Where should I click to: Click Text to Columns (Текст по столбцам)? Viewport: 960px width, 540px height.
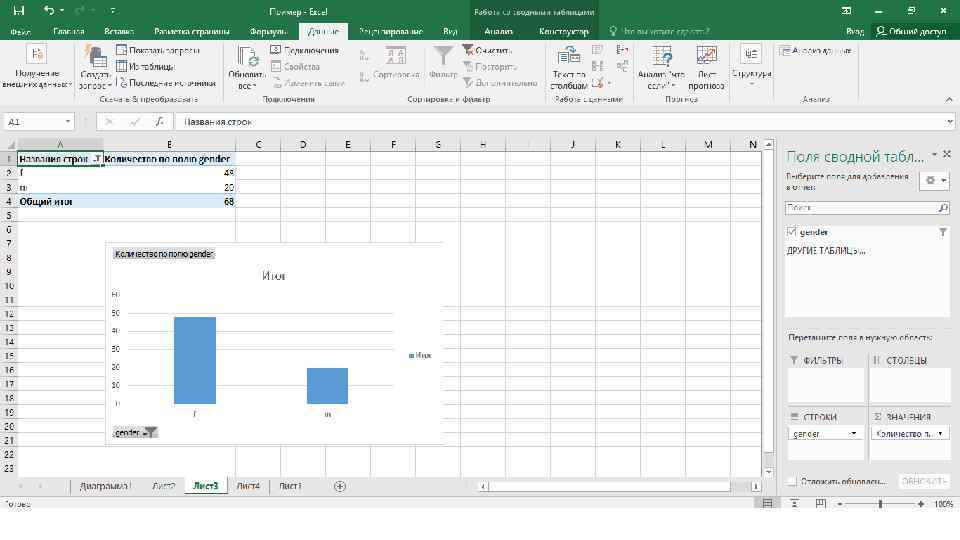(569, 67)
